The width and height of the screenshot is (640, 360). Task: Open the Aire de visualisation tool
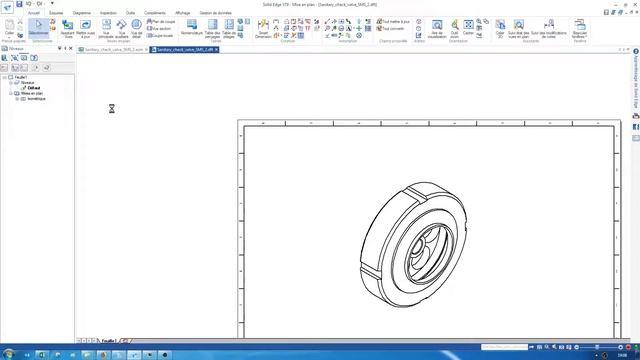[437, 29]
